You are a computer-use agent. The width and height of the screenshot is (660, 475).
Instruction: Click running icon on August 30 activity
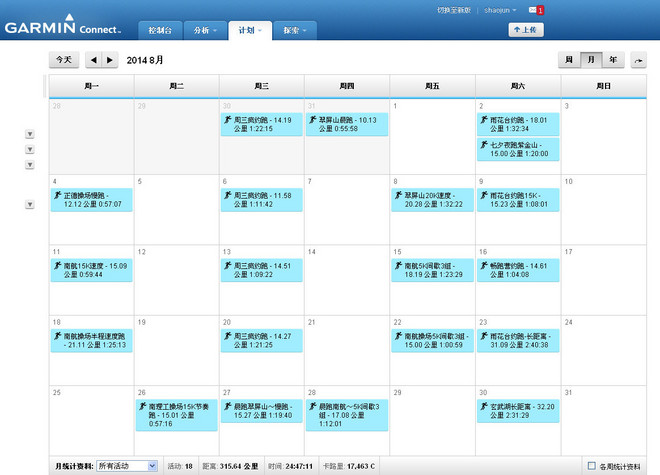click(484, 407)
